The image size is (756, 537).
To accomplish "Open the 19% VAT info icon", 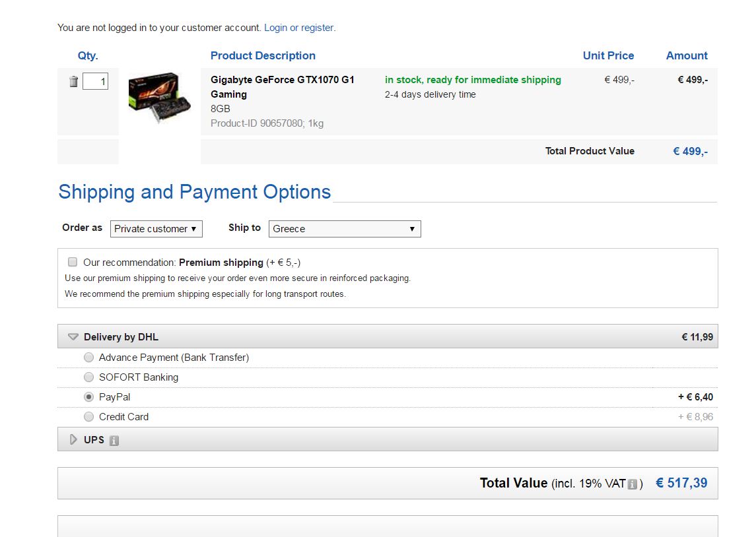I will coord(632,484).
